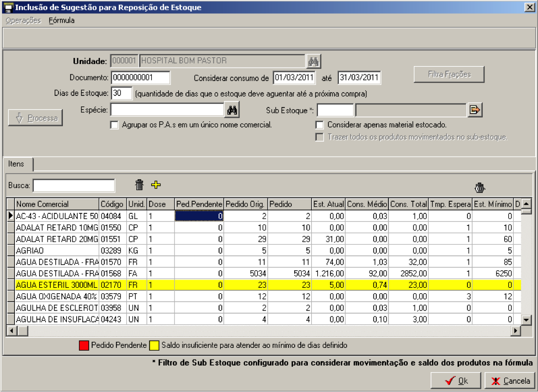Select the Itens tab
This screenshot has width=538, height=392.
click(x=16, y=164)
